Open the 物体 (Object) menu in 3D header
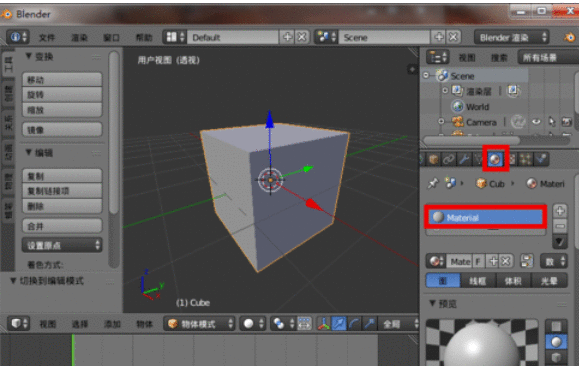Viewport: 579px width, 366px height. [x=144, y=324]
